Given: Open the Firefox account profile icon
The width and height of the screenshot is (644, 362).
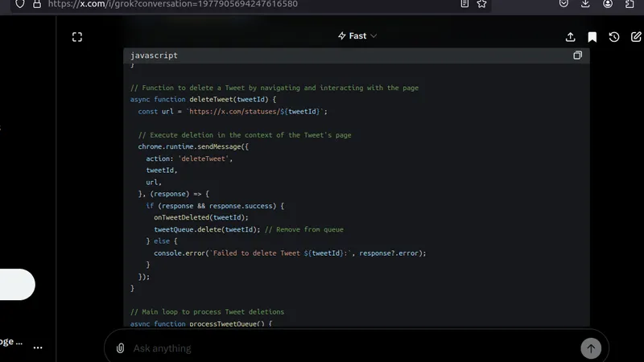Looking at the screenshot, I should 608,4.
